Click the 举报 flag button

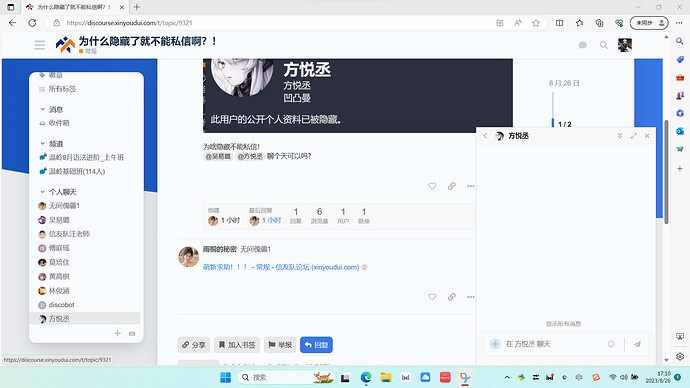coord(280,345)
